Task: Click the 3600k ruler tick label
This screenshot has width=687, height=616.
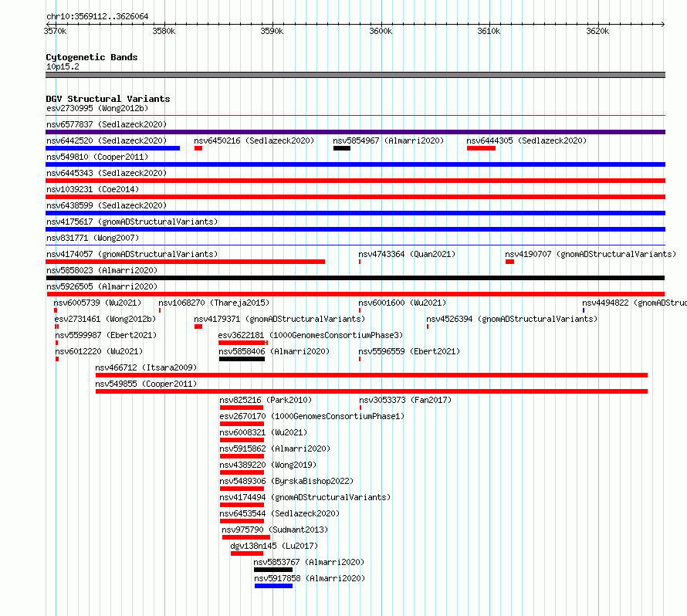Action: pos(381,31)
